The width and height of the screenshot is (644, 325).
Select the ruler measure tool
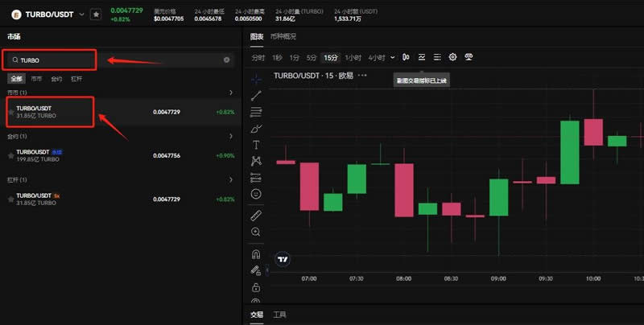point(256,215)
